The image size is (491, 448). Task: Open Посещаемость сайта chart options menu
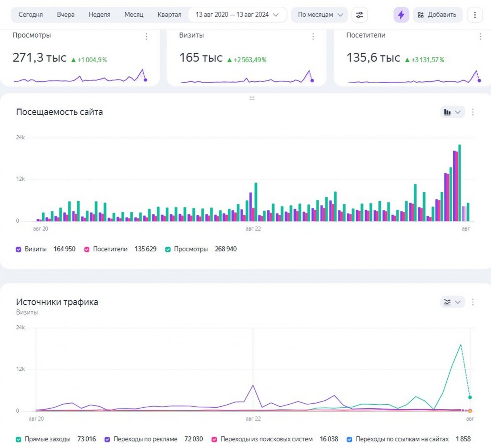pos(473,112)
